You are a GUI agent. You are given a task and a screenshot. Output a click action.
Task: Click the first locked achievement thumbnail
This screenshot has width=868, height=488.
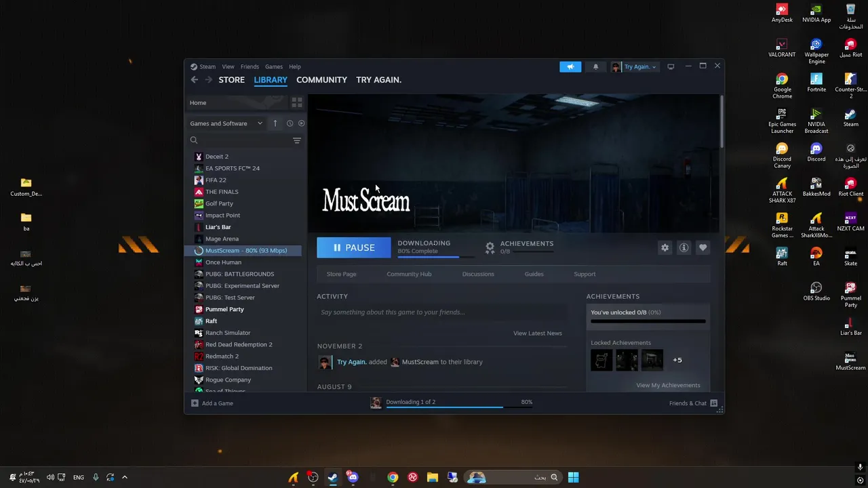[x=601, y=360]
